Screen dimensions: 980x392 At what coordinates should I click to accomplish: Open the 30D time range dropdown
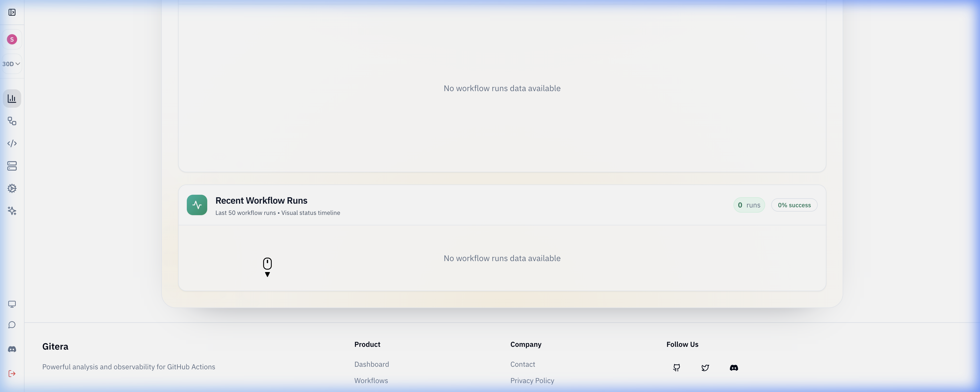pyautogui.click(x=11, y=64)
